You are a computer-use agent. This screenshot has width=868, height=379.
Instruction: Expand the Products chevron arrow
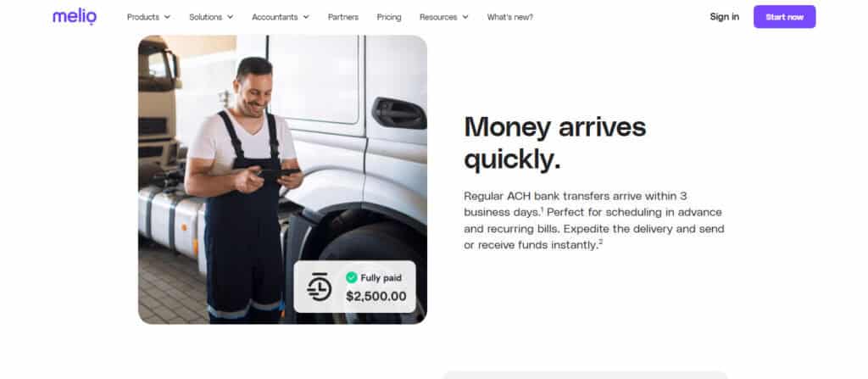coord(167,17)
